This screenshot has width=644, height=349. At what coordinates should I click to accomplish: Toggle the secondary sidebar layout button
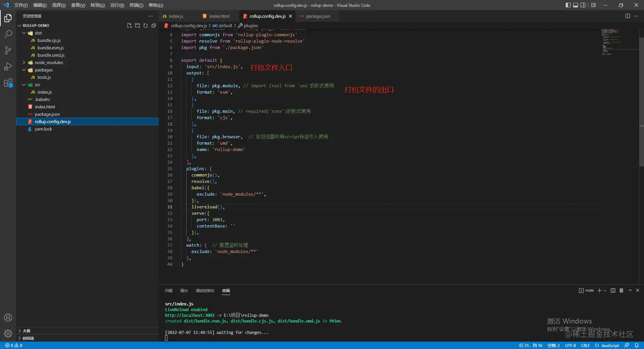pyautogui.click(x=583, y=5)
